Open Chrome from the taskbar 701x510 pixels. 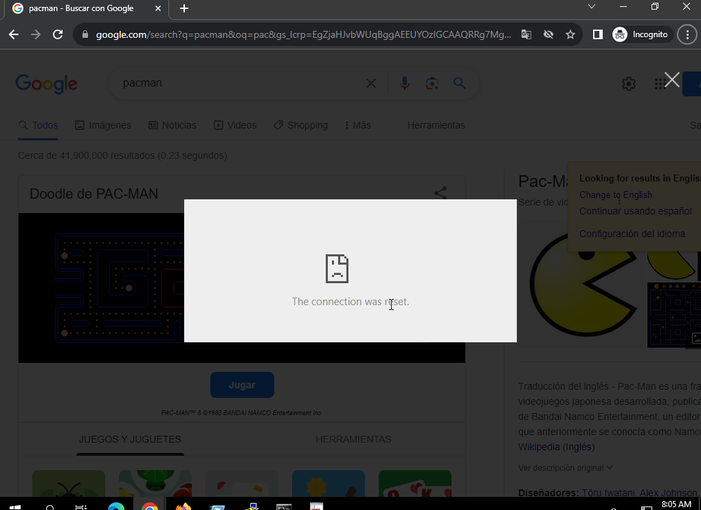(x=149, y=506)
